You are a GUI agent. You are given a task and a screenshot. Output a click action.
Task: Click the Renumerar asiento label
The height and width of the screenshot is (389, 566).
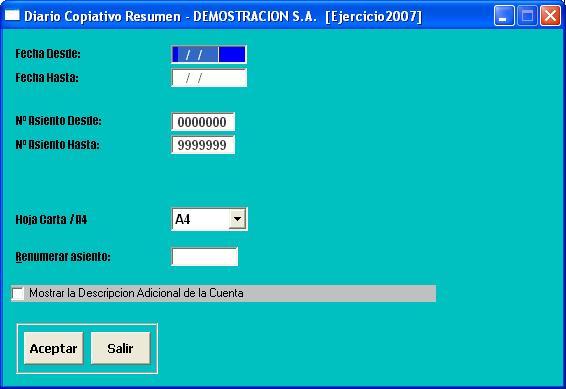(x=63, y=257)
